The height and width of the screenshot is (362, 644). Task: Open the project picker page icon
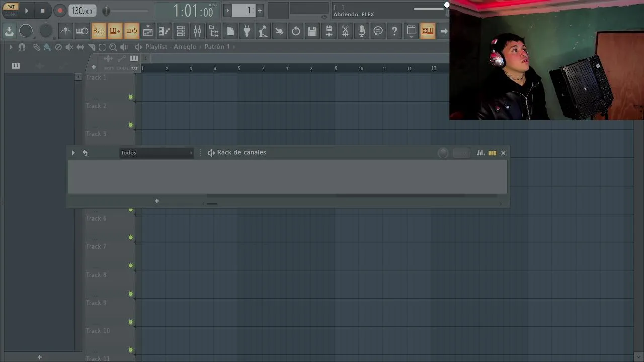click(230, 31)
